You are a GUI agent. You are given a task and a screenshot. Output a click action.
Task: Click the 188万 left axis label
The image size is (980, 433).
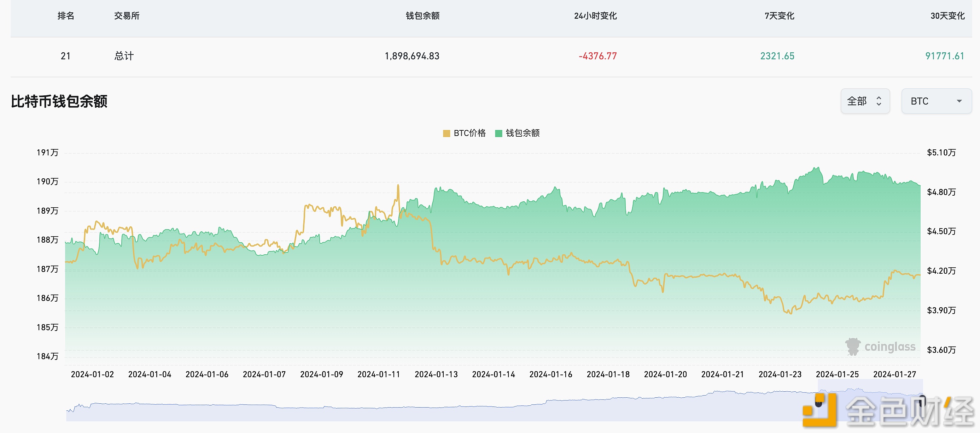point(48,240)
